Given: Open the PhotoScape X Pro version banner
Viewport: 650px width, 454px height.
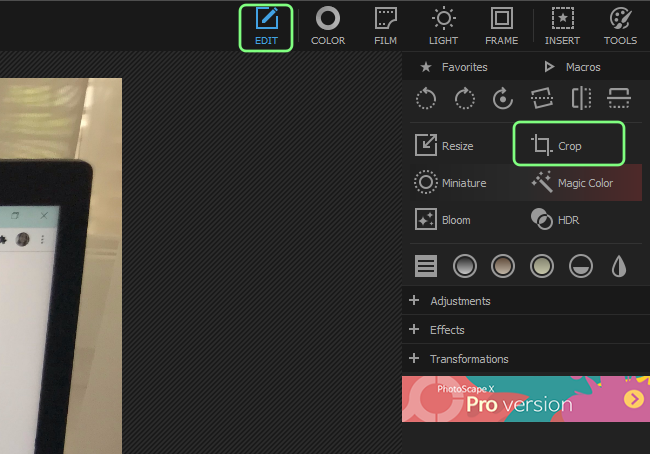Looking at the screenshot, I should 526,399.
